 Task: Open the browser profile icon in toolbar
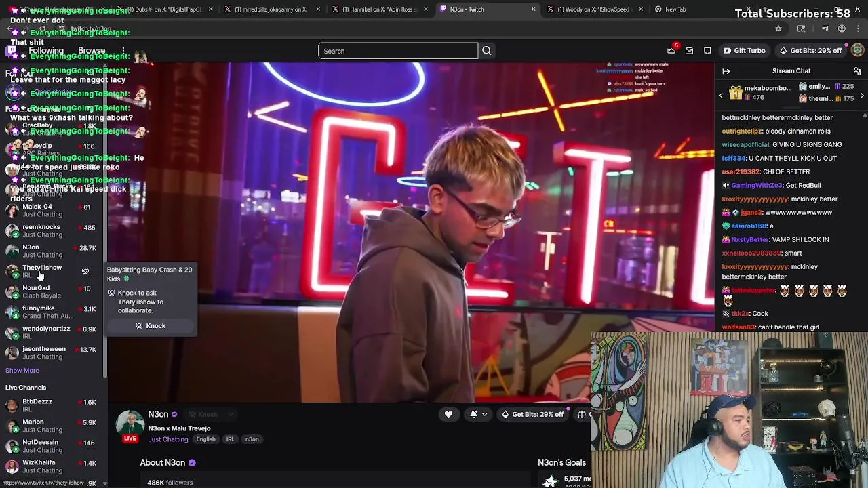pos(842,28)
